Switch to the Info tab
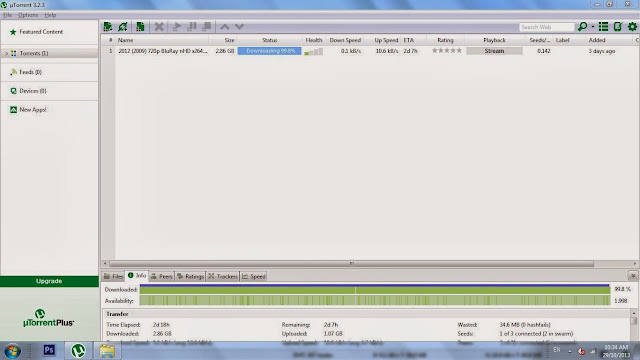The height and width of the screenshot is (360, 640). point(137,276)
